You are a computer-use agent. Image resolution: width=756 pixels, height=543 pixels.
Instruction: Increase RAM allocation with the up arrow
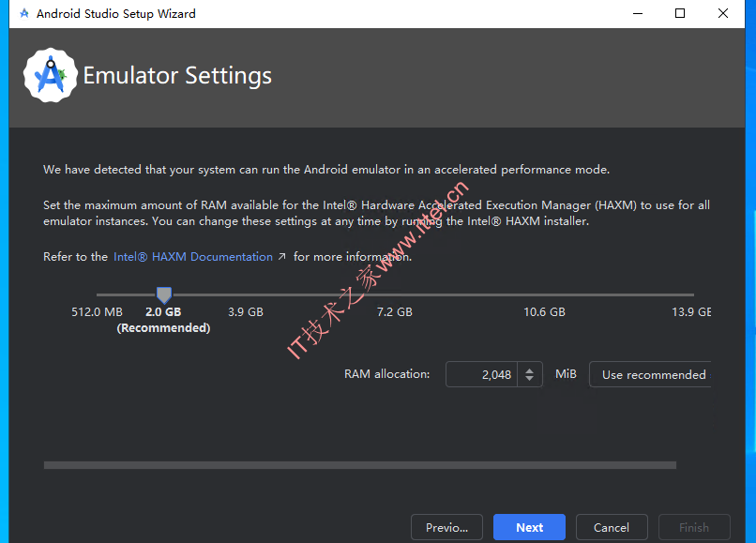click(x=529, y=370)
